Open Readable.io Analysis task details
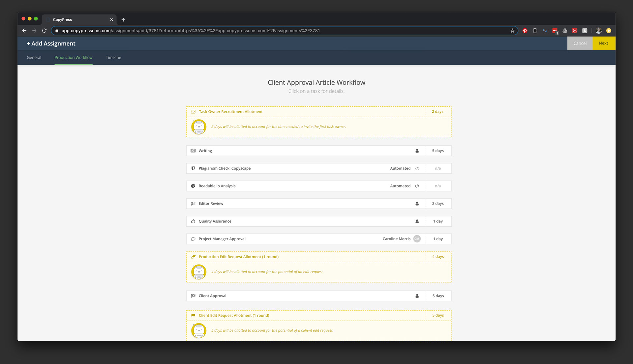 319,186
